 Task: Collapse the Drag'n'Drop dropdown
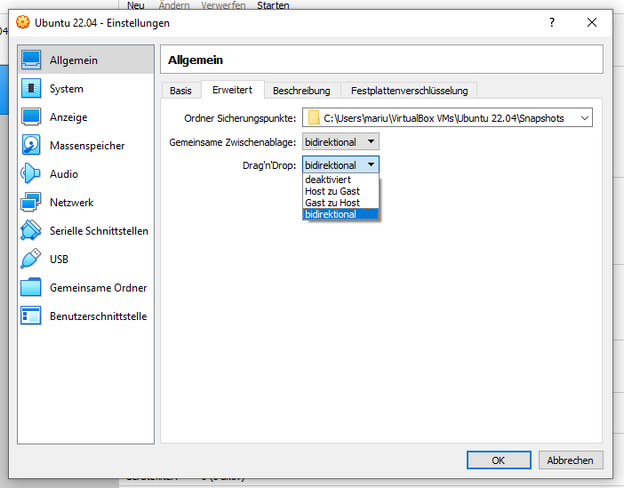(x=370, y=165)
